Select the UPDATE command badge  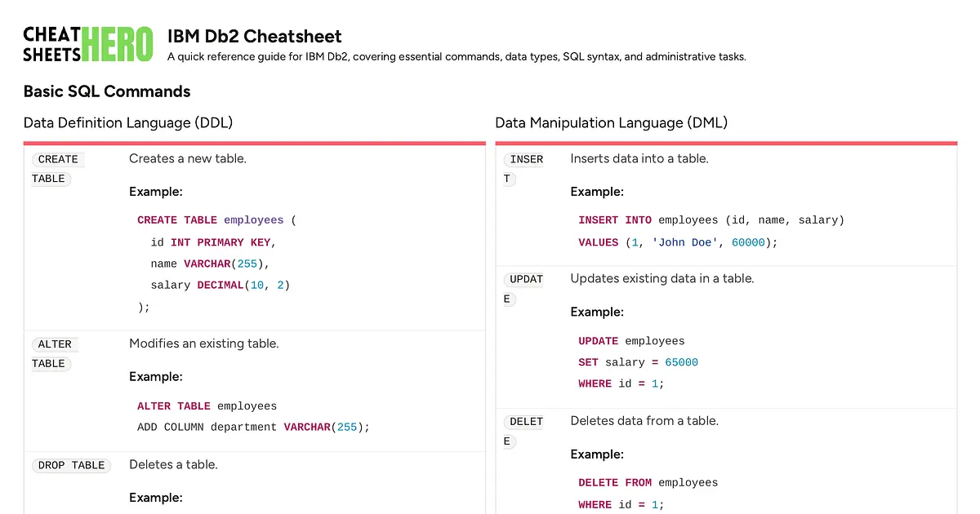tap(524, 288)
